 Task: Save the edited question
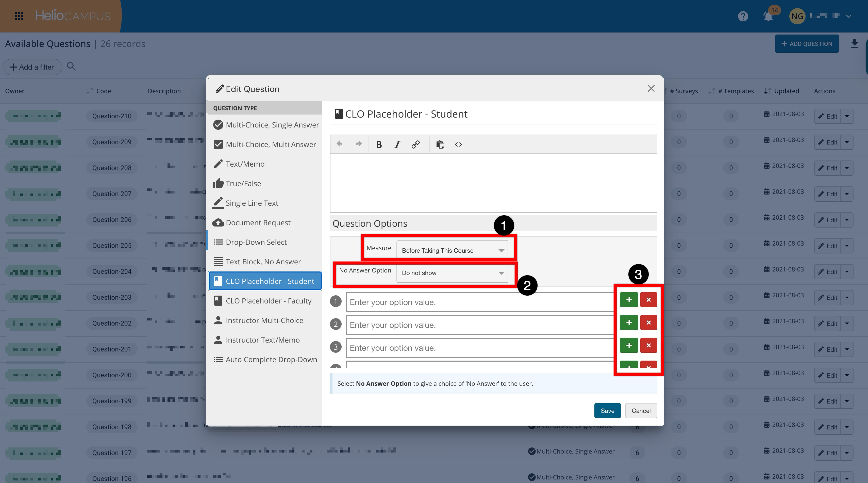pyautogui.click(x=607, y=411)
